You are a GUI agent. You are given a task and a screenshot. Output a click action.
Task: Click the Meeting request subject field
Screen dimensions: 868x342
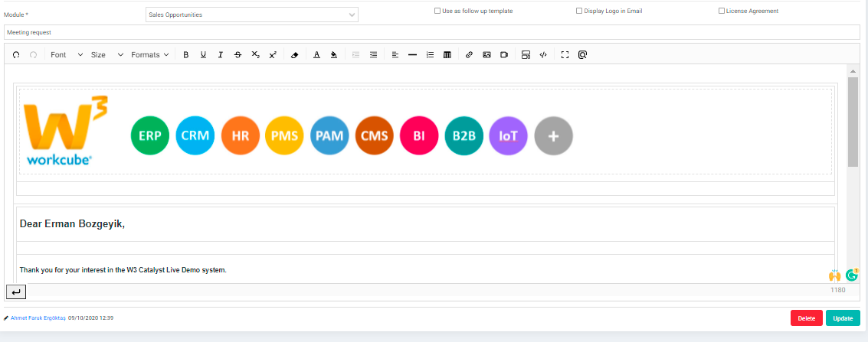click(433, 33)
